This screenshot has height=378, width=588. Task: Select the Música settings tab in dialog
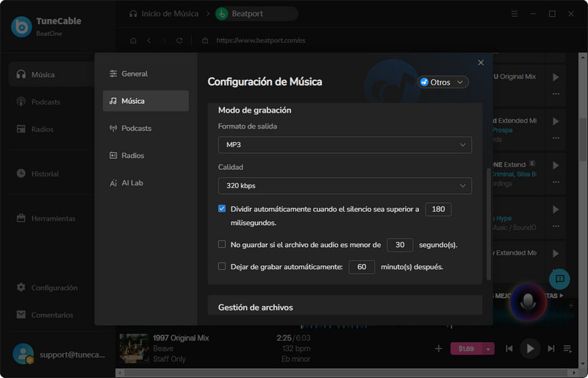click(x=146, y=101)
